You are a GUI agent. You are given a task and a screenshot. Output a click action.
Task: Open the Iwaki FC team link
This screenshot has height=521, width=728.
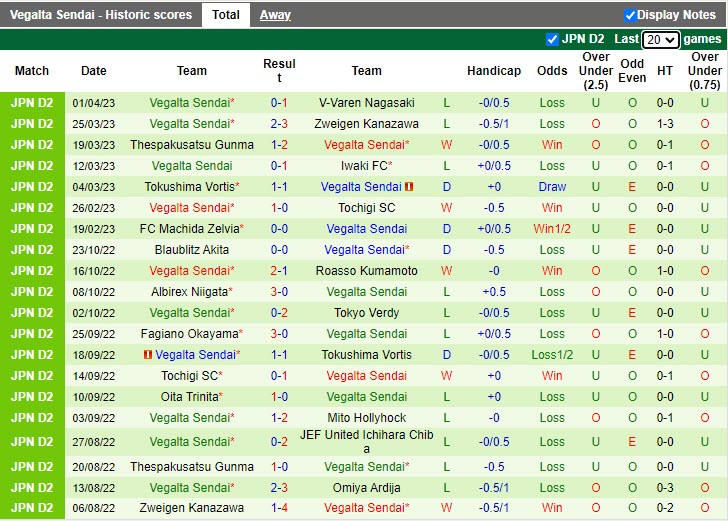coord(366,166)
